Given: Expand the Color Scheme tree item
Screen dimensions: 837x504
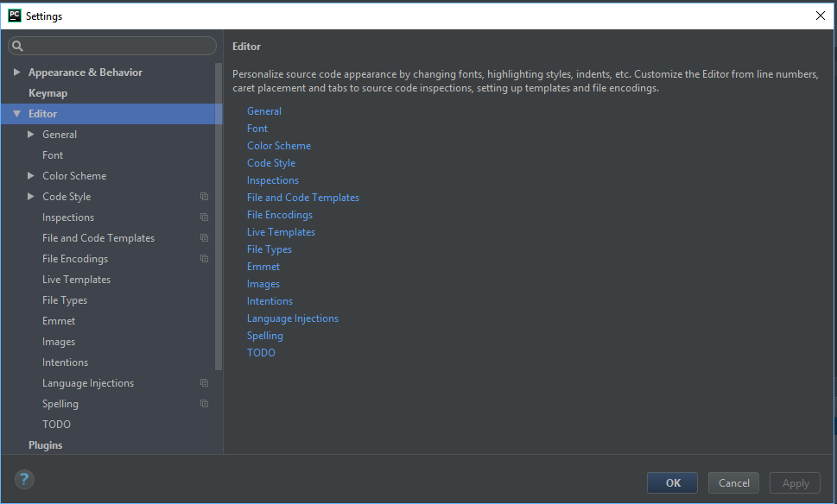Looking at the screenshot, I should [x=31, y=175].
